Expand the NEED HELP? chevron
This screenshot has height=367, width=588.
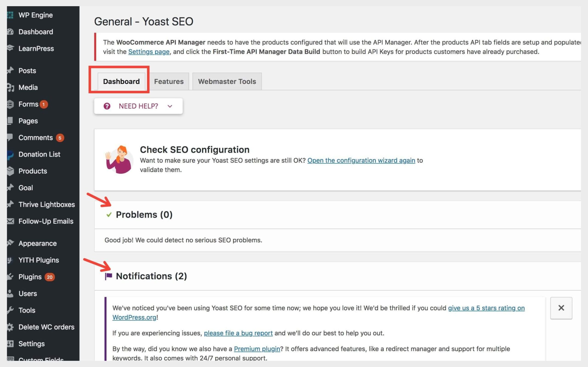coord(170,106)
